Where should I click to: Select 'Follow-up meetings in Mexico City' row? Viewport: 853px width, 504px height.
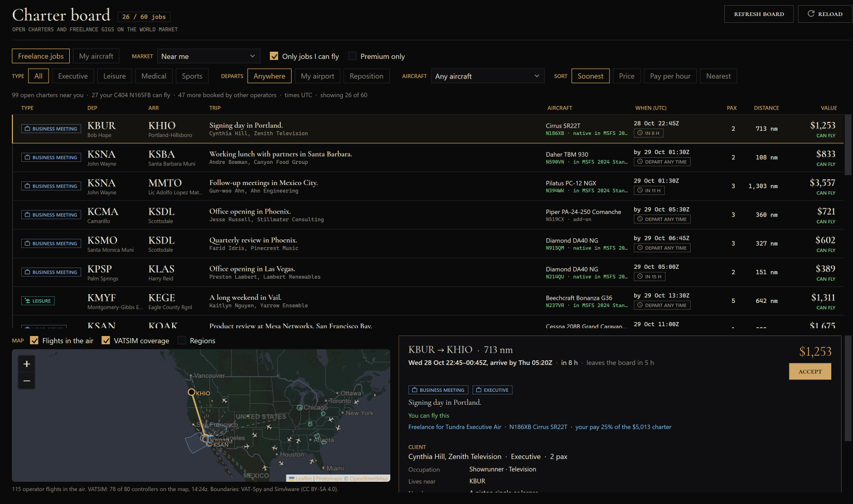click(x=428, y=186)
